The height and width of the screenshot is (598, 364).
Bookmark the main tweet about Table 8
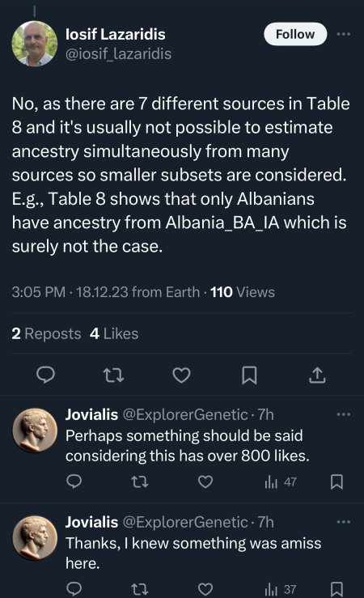(x=249, y=375)
